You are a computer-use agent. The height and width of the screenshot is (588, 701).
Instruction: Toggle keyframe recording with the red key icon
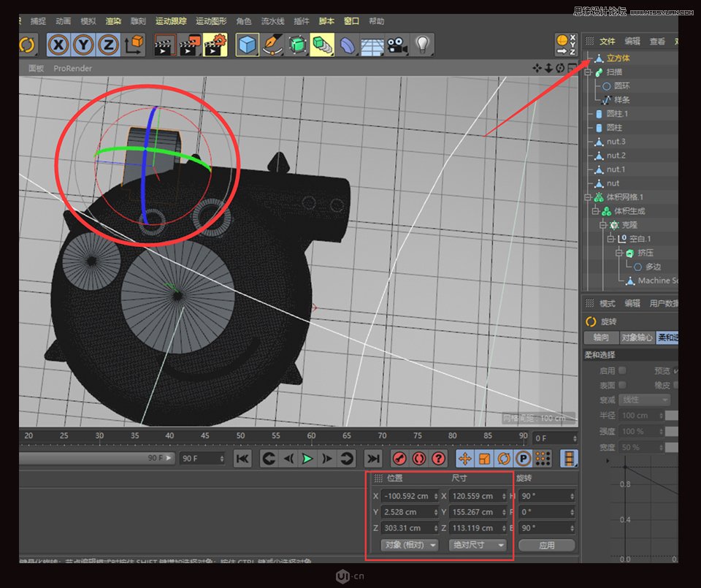[x=398, y=459]
